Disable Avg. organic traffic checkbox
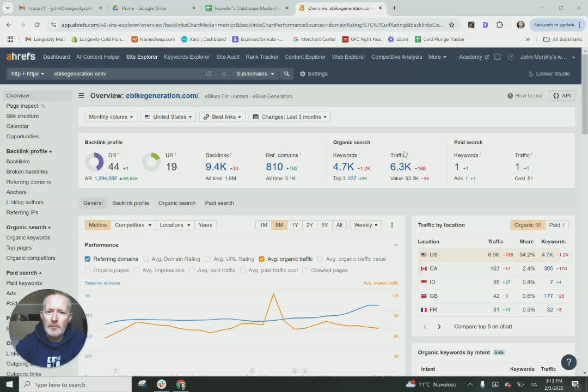Viewport: 588px width, 392px height. point(262,259)
